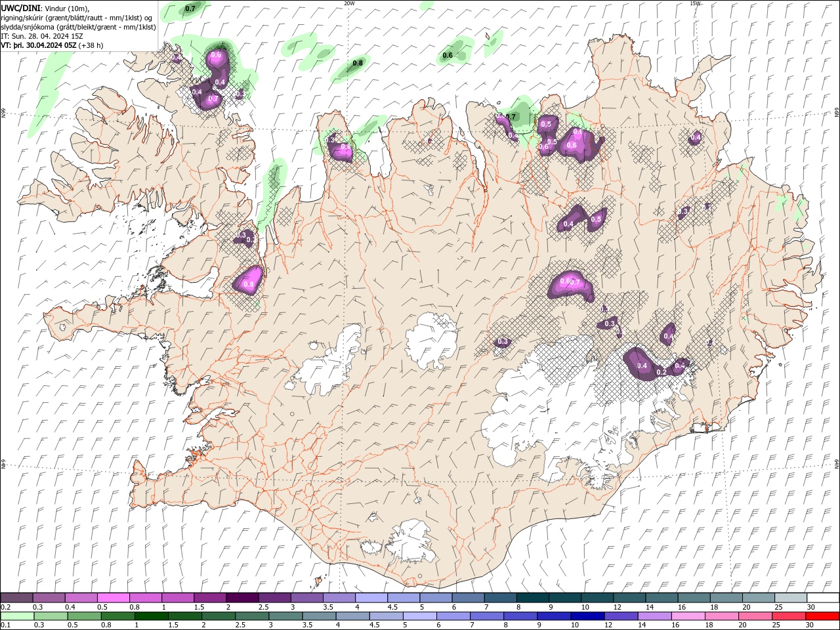Click the bright pink 0.5 snow legend swatch
Image resolution: width=840 pixels, height=630 pixels.
click(x=113, y=598)
